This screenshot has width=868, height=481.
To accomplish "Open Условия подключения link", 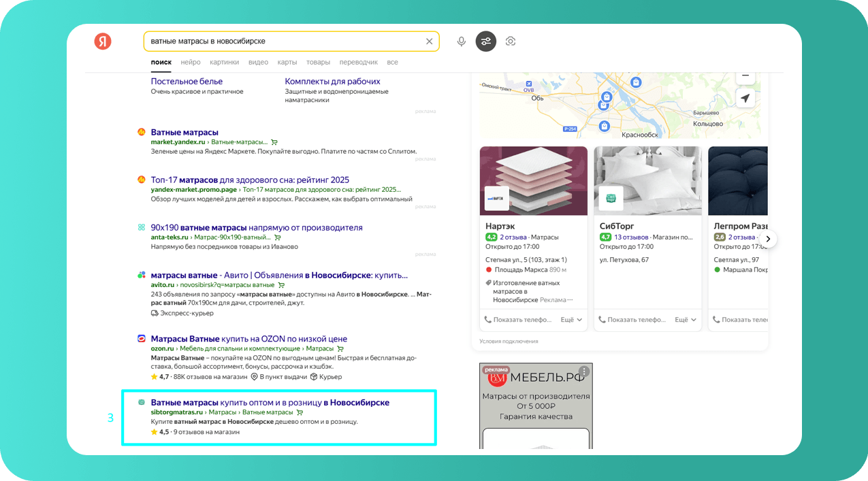I will [509, 341].
